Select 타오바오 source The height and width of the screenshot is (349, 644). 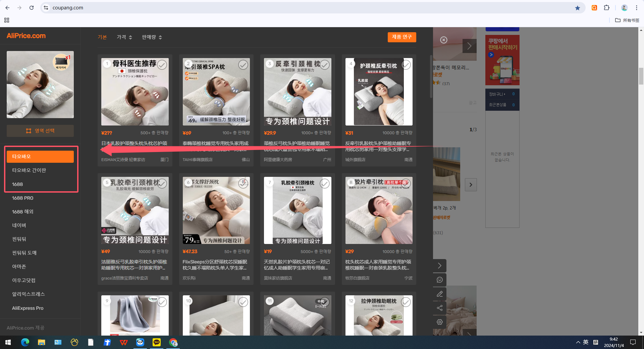(40, 156)
